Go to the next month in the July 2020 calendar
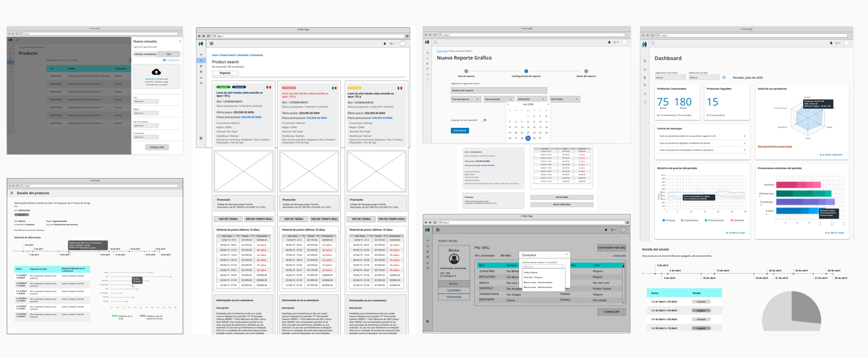 548,105
